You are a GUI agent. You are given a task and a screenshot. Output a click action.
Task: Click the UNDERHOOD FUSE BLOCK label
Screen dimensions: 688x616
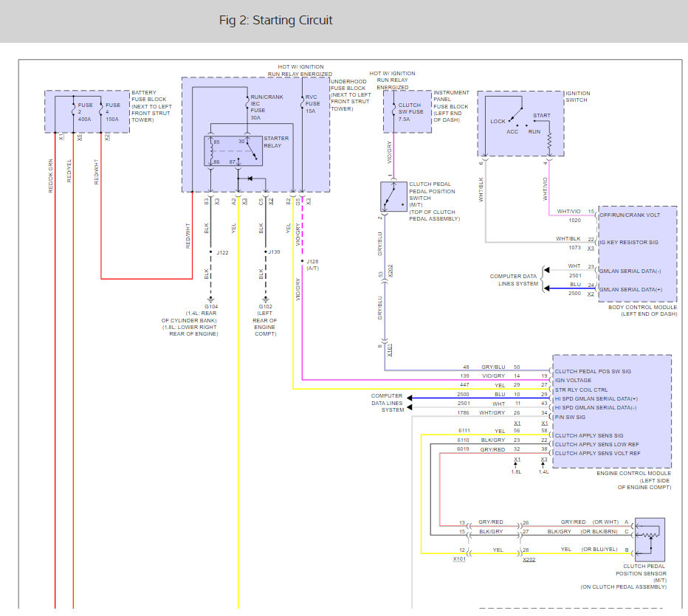(349, 85)
